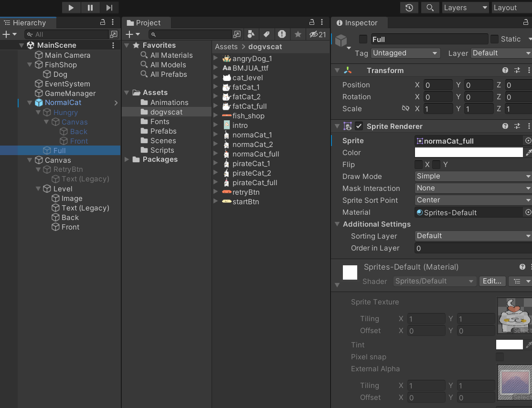Viewport: 532px width, 408px height.
Task: Collapse the Favorites section
Action: tap(127, 45)
